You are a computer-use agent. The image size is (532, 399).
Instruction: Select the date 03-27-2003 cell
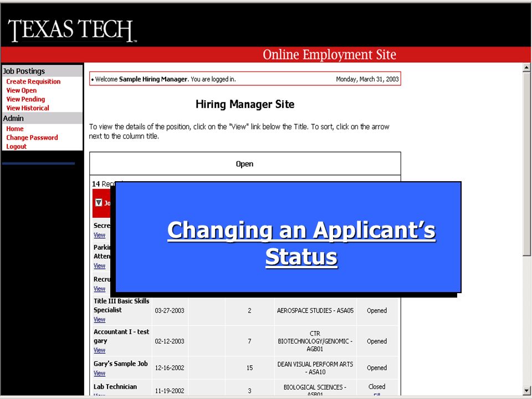(170, 310)
